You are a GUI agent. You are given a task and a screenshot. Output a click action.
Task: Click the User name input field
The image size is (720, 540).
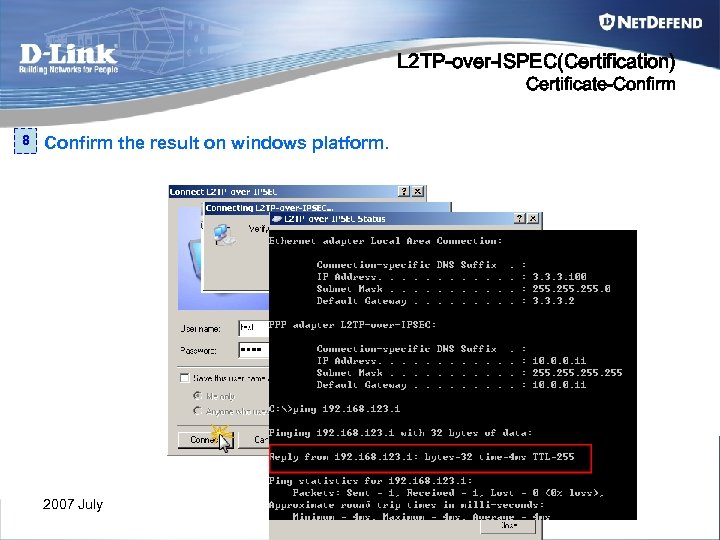[253, 328]
